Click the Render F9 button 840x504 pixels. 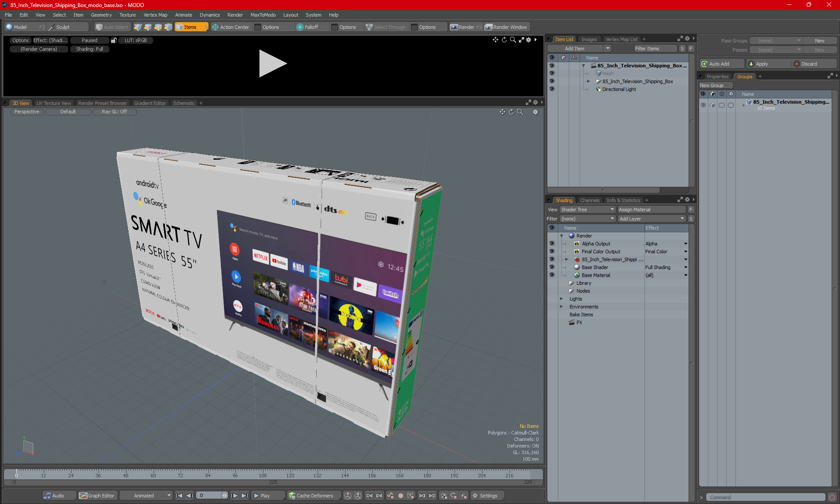tap(466, 27)
